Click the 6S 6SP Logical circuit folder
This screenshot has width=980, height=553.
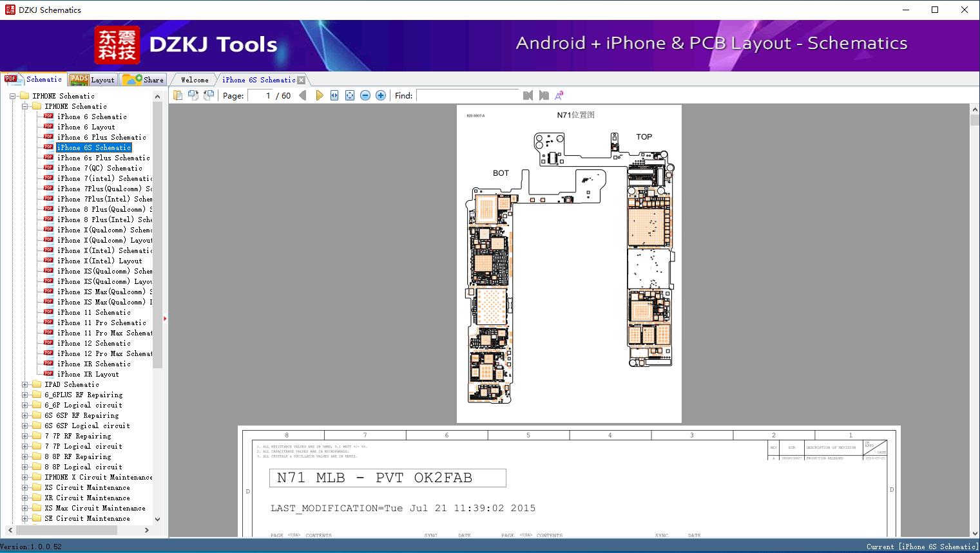point(87,426)
